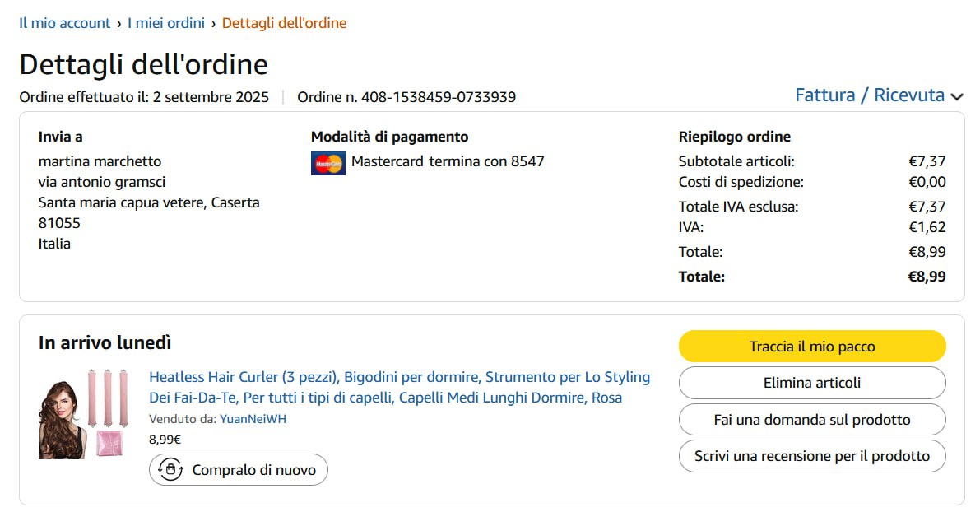The height and width of the screenshot is (512, 980).
Task: Click order number 408-1538459-0733939
Action: coord(439,97)
